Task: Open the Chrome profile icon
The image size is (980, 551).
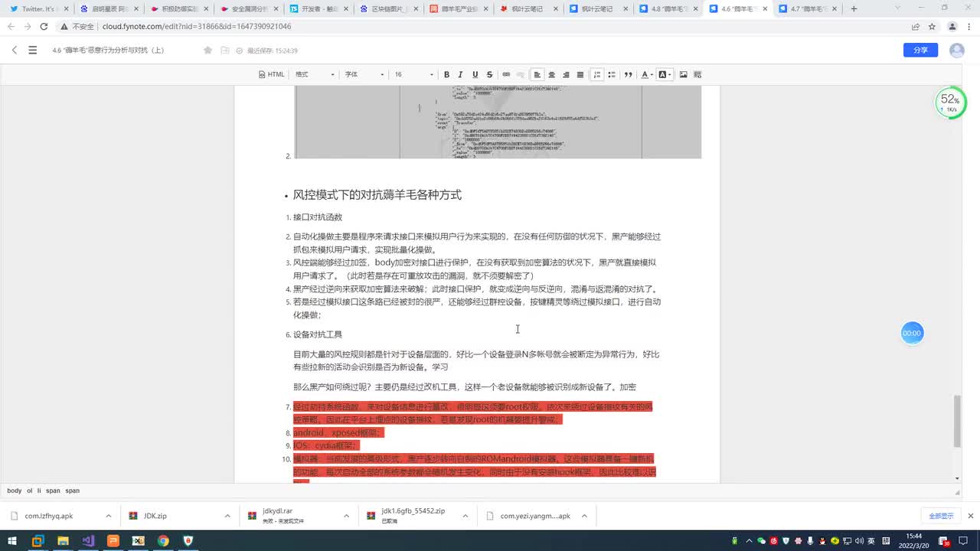Action: coord(952,26)
